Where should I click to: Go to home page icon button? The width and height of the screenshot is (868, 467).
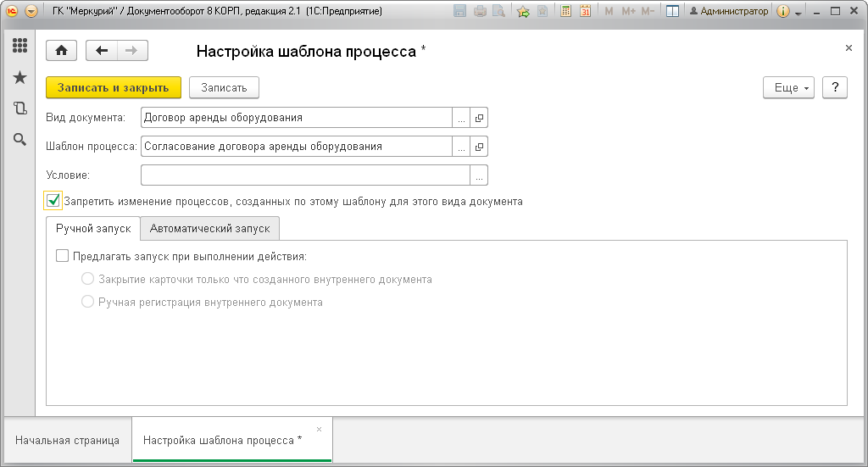(61, 51)
